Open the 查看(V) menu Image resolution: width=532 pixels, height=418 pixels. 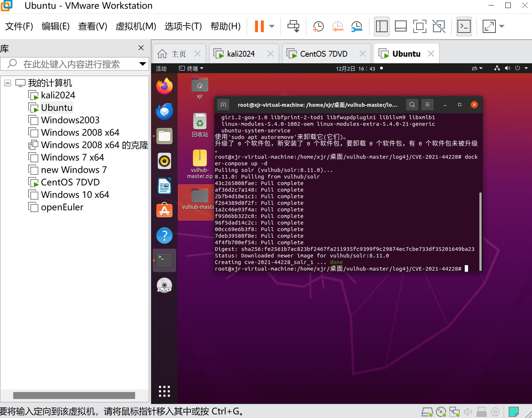click(93, 26)
